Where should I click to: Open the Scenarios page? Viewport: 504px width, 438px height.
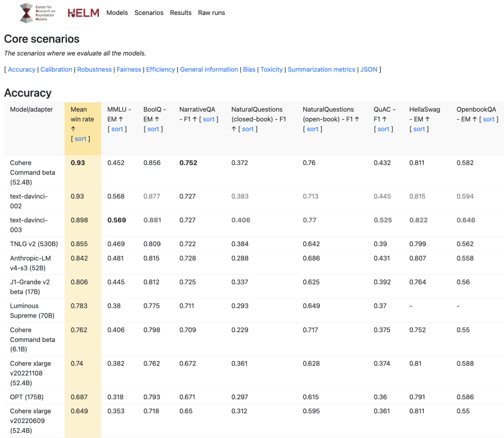pyautogui.click(x=149, y=13)
